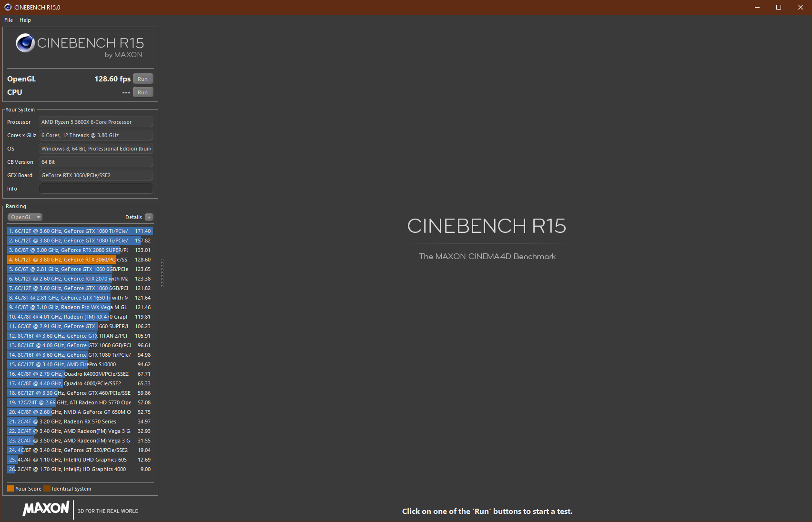Select ranking row 20 GeForce GT 650M
This screenshot has width=812, height=522.
point(80,412)
